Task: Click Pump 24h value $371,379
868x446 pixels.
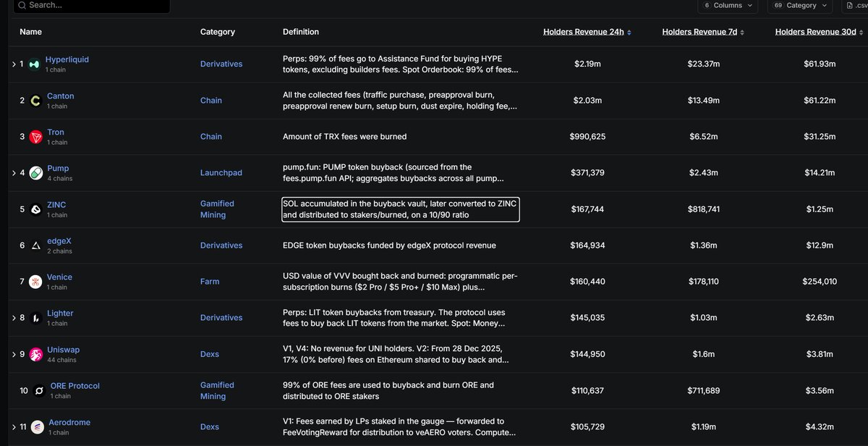Action: click(588, 173)
